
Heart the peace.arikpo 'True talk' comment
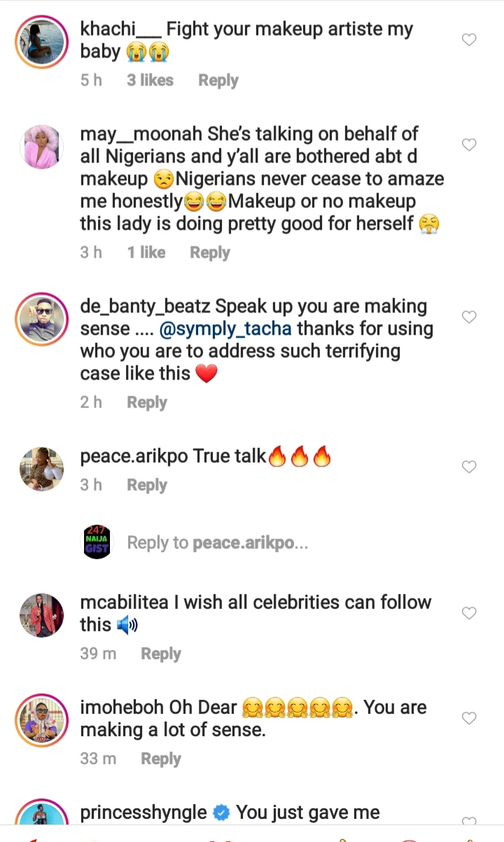(x=469, y=467)
